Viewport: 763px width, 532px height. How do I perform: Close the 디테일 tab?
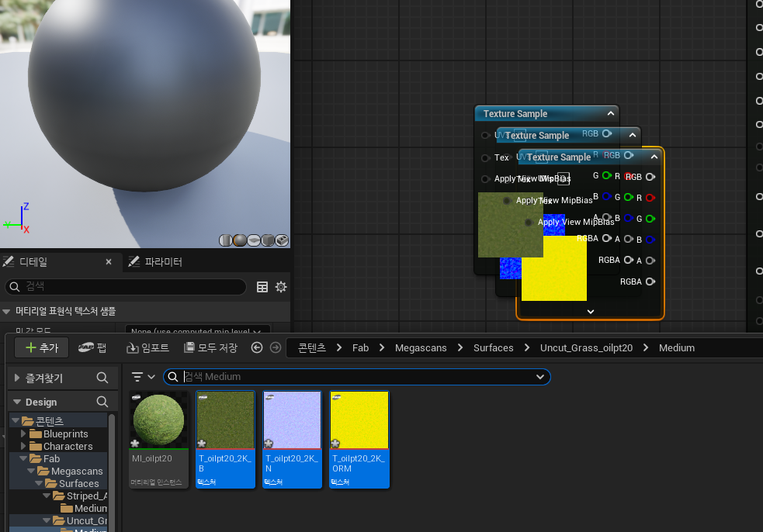click(x=109, y=261)
